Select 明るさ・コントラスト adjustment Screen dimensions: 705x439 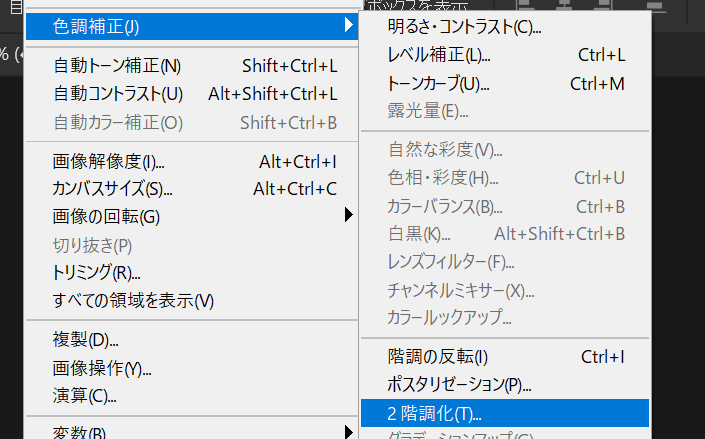pos(464,26)
